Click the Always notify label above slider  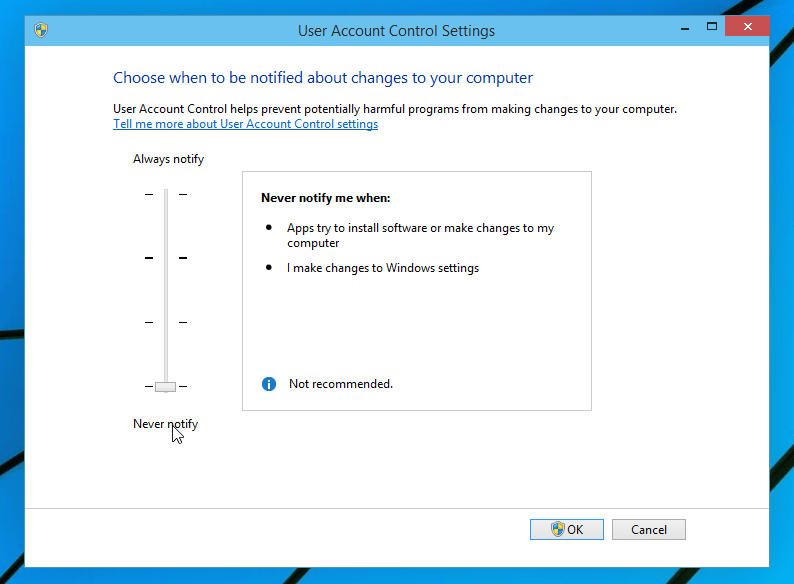click(168, 159)
